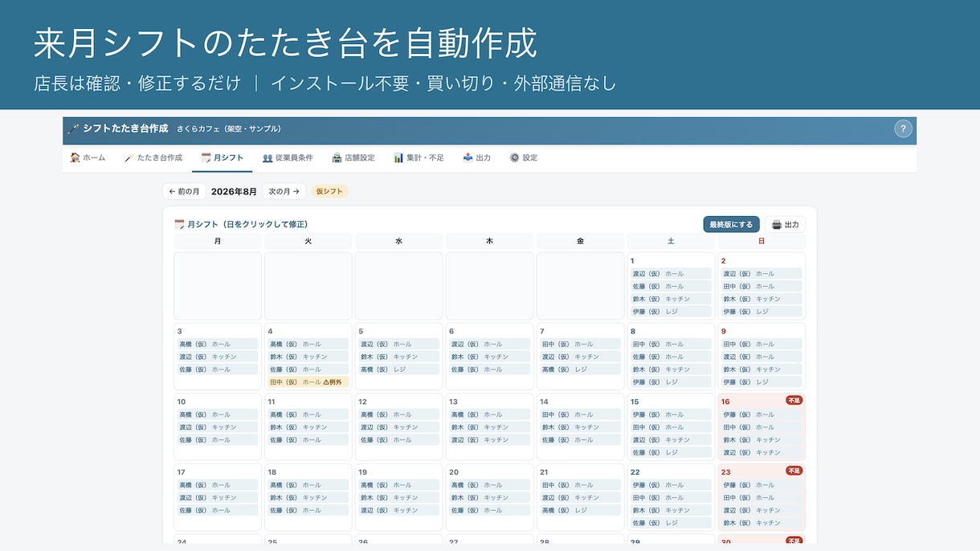Click 鈴木（仮）キッチン entry on day 6
Screen dimensions: 980x551
(490, 357)
